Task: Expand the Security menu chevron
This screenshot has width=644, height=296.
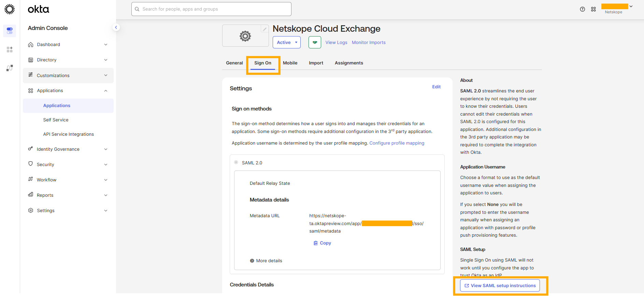Action: 106,165
